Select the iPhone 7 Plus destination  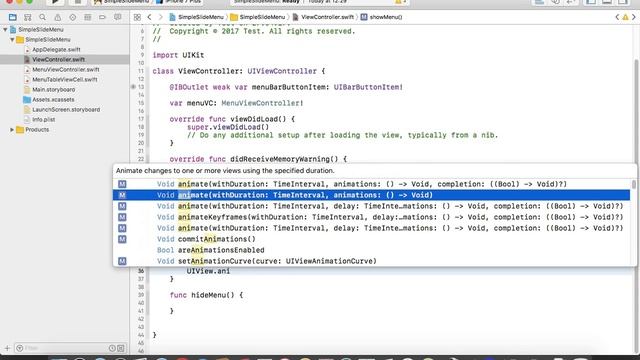tap(179, 2)
